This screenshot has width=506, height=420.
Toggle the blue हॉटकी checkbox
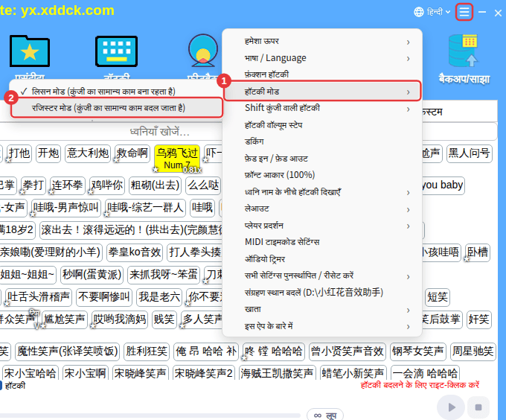coord(1,386)
